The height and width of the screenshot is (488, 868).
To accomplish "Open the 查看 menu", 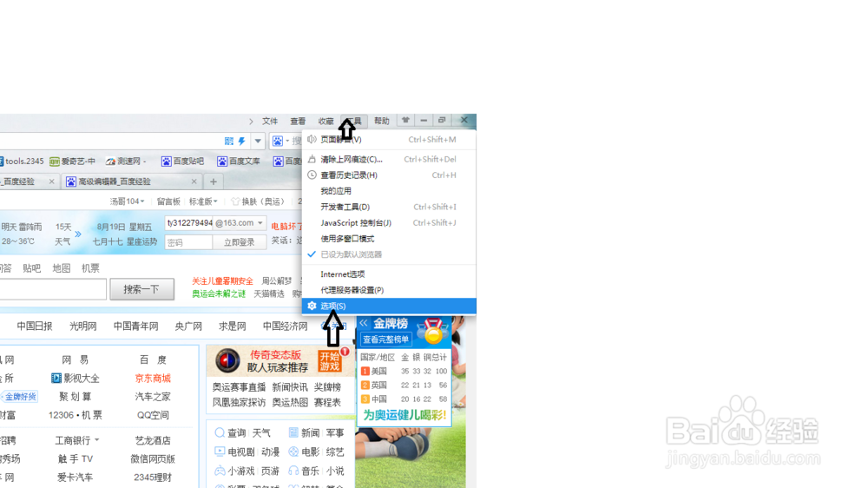I will pos(298,121).
